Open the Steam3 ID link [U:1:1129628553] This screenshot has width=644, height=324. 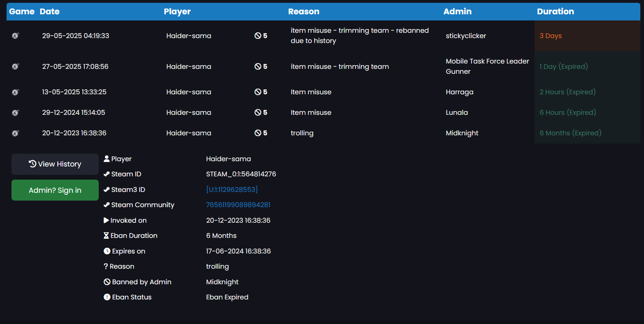point(232,189)
